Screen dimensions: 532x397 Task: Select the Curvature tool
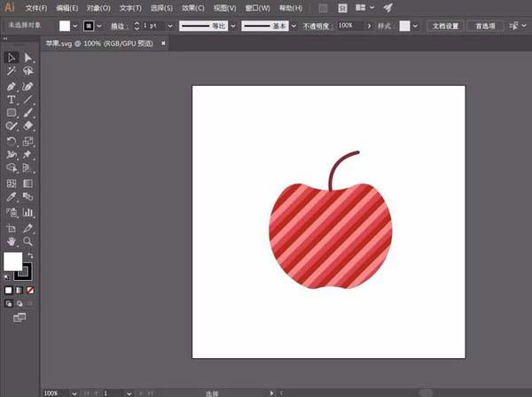(27, 86)
